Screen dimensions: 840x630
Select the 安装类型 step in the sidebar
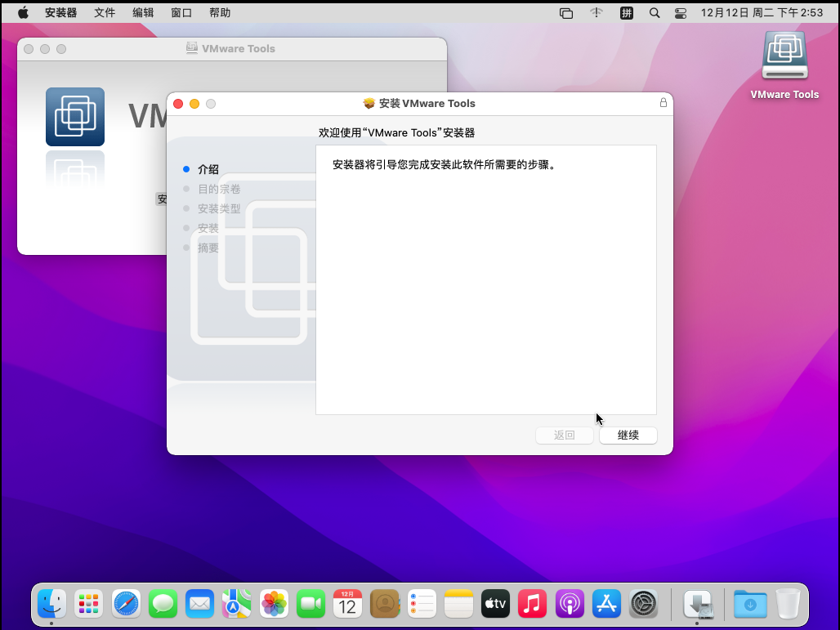218,208
